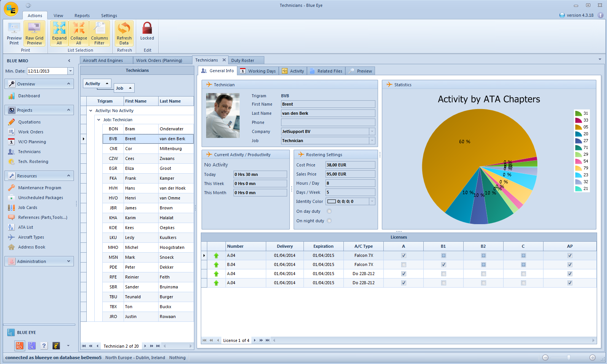Toggle the Locked edit padlock
The image size is (607, 364).
click(x=147, y=31)
